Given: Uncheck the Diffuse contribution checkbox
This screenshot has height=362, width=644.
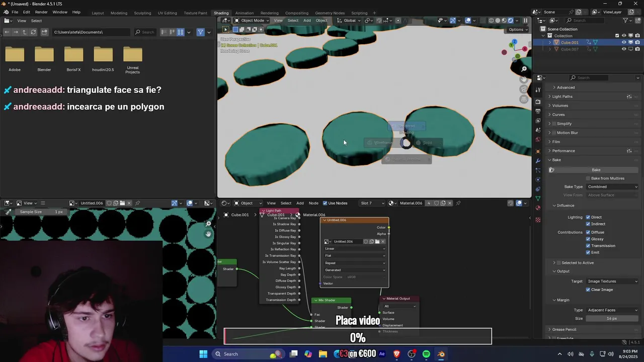Looking at the screenshot, I should point(588,232).
